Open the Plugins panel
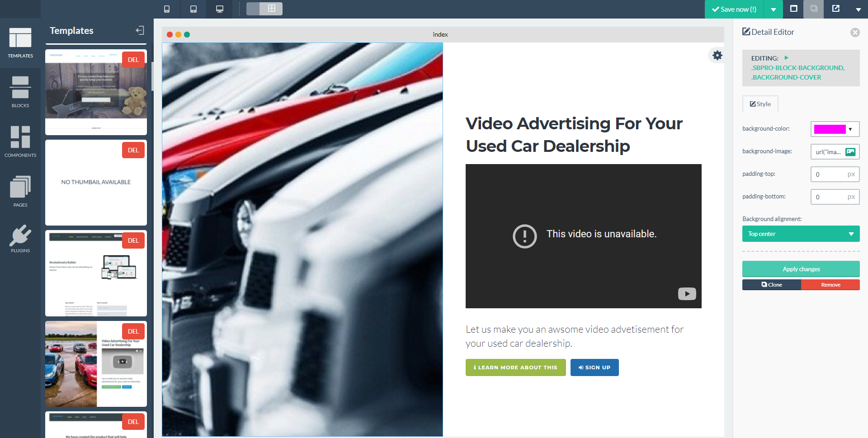The height and width of the screenshot is (438, 868). pyautogui.click(x=20, y=239)
